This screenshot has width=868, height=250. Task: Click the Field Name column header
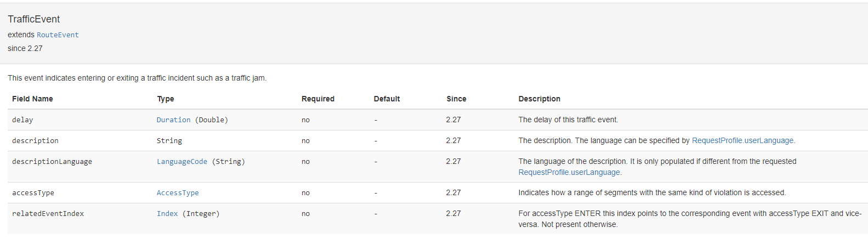[x=32, y=99]
